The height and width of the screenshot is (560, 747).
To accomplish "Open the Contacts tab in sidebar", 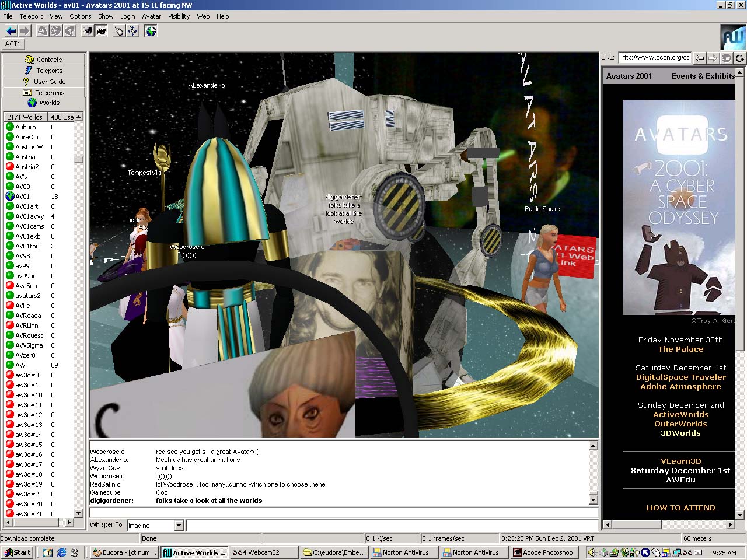I will click(44, 60).
